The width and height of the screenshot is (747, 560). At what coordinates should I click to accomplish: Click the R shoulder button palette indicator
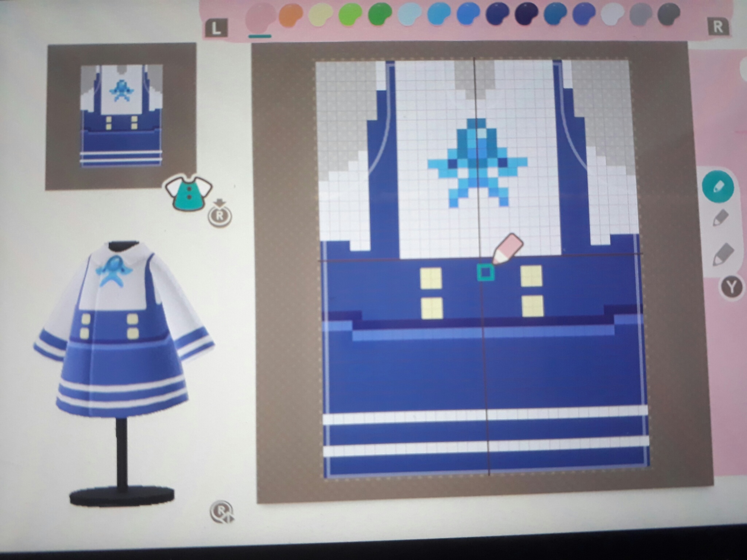pyautogui.click(x=718, y=26)
